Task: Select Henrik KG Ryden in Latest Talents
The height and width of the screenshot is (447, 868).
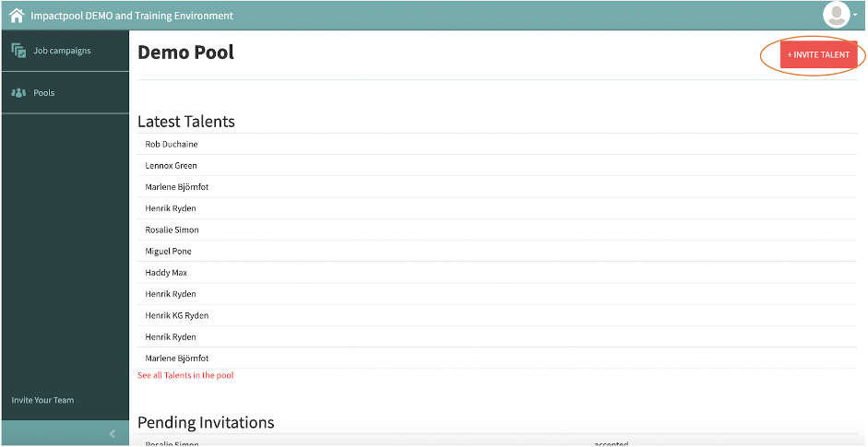Action: (176, 315)
